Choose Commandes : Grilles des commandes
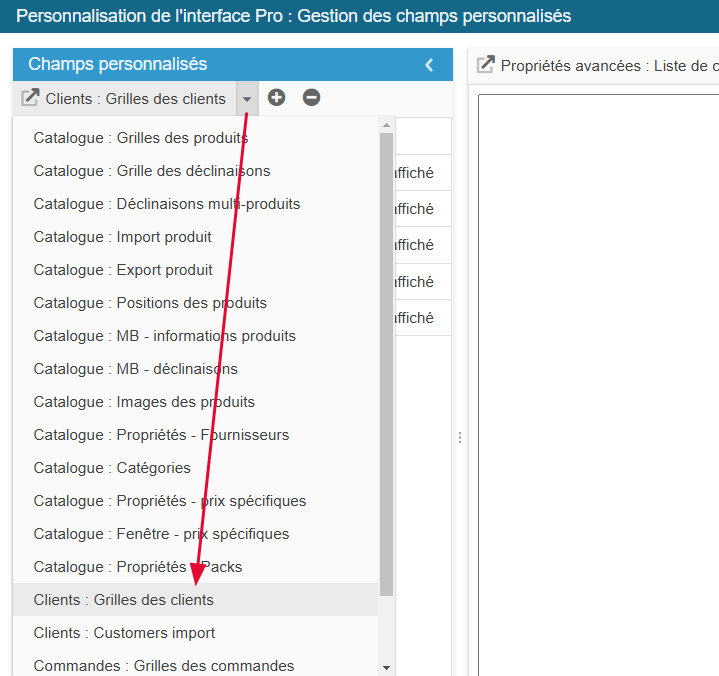The image size is (719, 676). tap(163, 666)
